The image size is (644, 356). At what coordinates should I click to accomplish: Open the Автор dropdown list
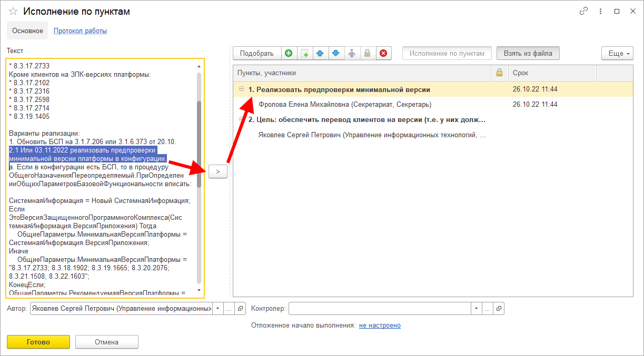tap(218, 308)
